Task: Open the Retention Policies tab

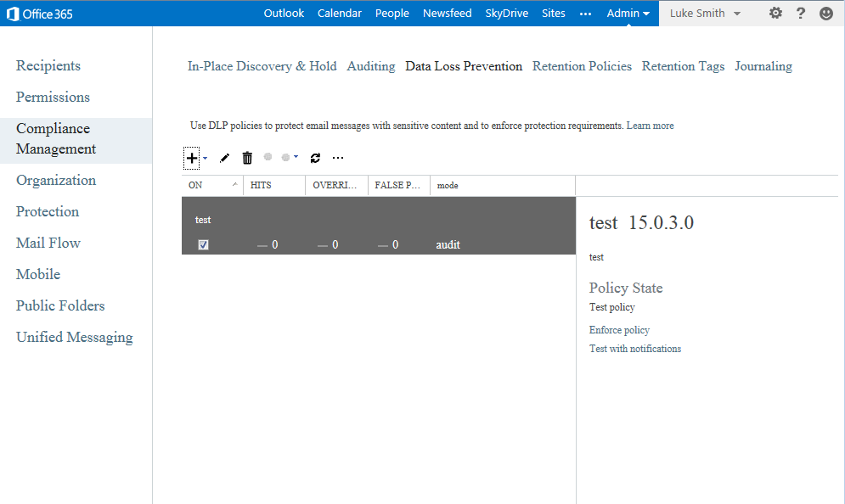Action: (x=582, y=66)
